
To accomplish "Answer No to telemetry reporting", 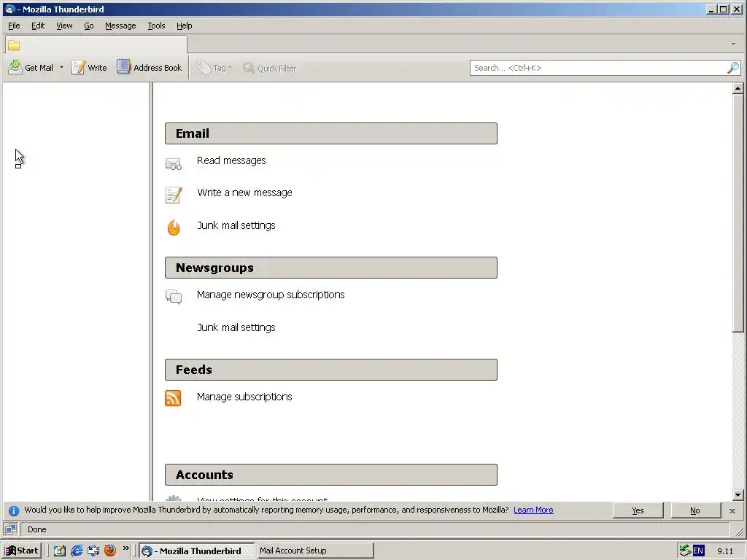I will point(695,510).
